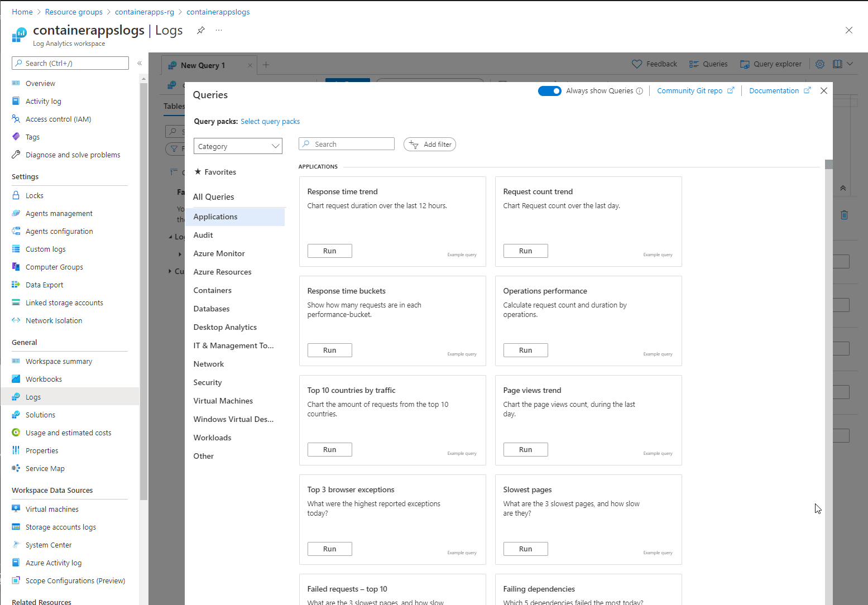The image size is (868, 605).
Task: Open the layout chevron beside the panels icon
Action: (850, 64)
